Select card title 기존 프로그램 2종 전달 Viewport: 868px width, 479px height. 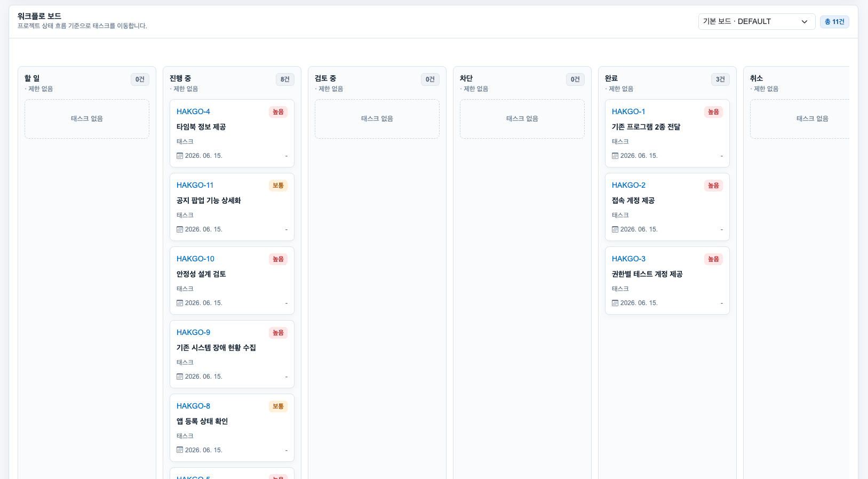tap(646, 127)
